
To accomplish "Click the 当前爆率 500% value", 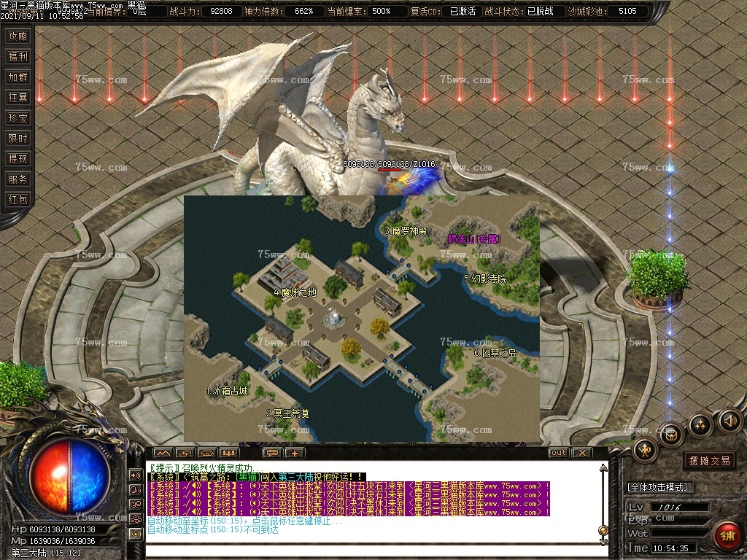I will pos(382,11).
